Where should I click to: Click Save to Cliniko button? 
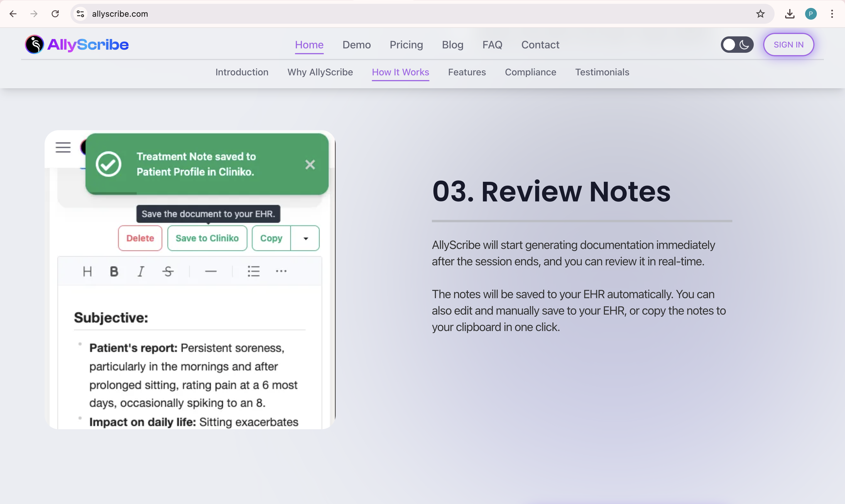[x=207, y=238]
